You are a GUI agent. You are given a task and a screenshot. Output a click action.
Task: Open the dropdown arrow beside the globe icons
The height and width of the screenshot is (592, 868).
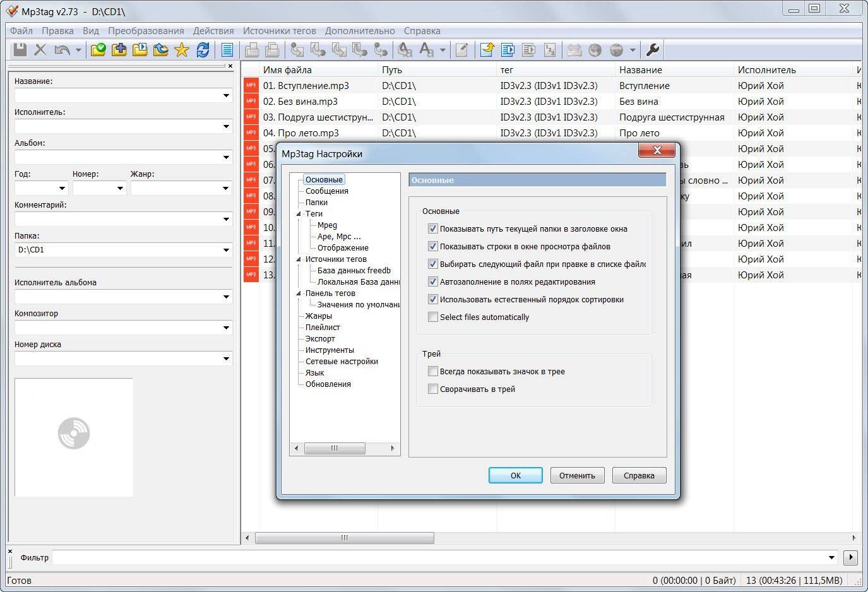point(632,50)
